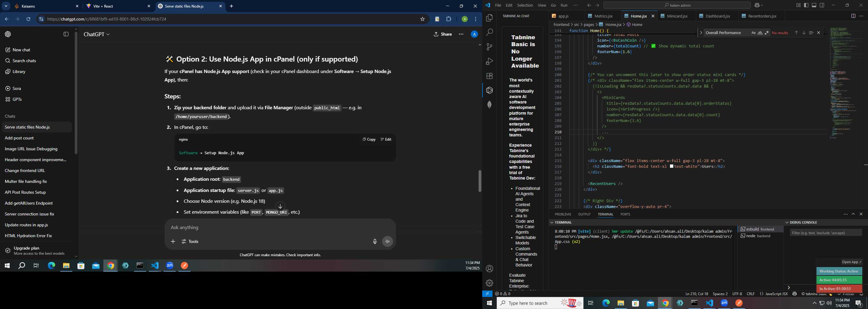This screenshot has height=309, width=868.
Task: Open Chrome extensions puzzle icon
Action: pyautogui.click(x=448, y=19)
